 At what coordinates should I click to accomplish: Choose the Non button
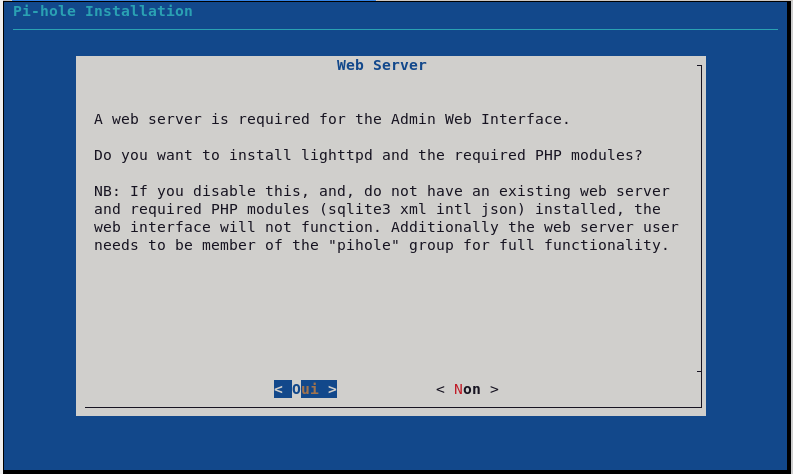(467, 389)
